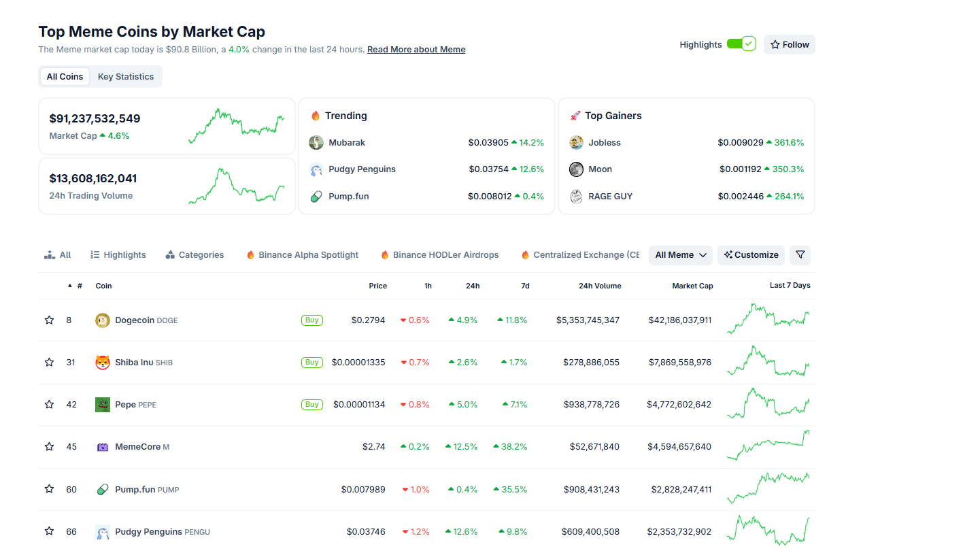Click the Dogecoin coin logo
Image resolution: width=980 pixels, height=551 pixels.
[x=103, y=320]
